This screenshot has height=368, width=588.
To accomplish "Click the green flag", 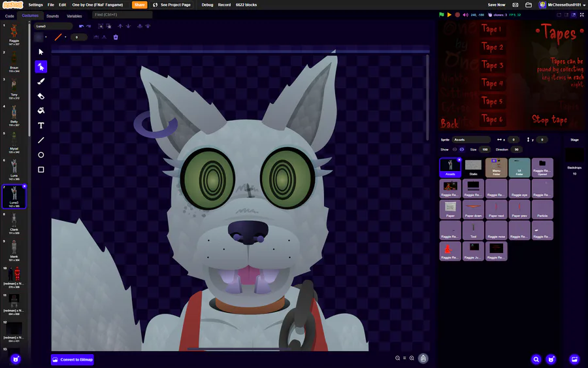I will pyautogui.click(x=442, y=15).
